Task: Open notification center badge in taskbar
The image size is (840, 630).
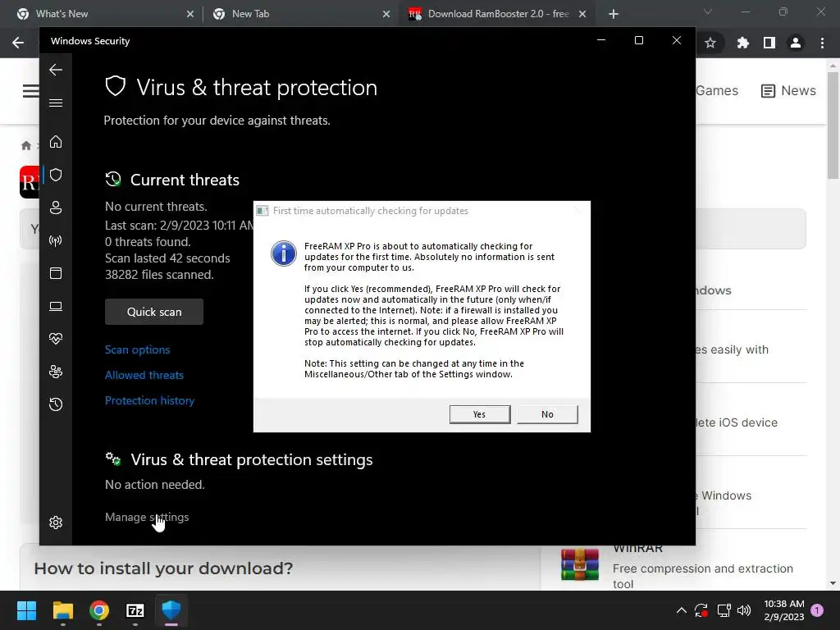Action: click(817, 610)
